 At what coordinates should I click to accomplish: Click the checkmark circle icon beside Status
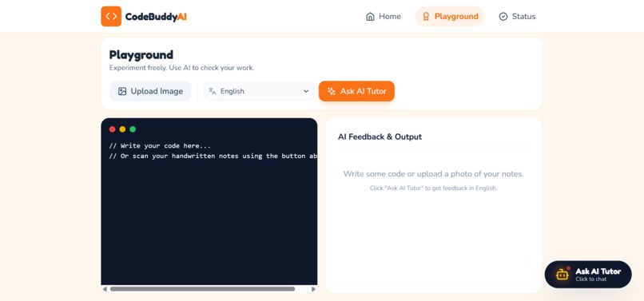tap(503, 17)
